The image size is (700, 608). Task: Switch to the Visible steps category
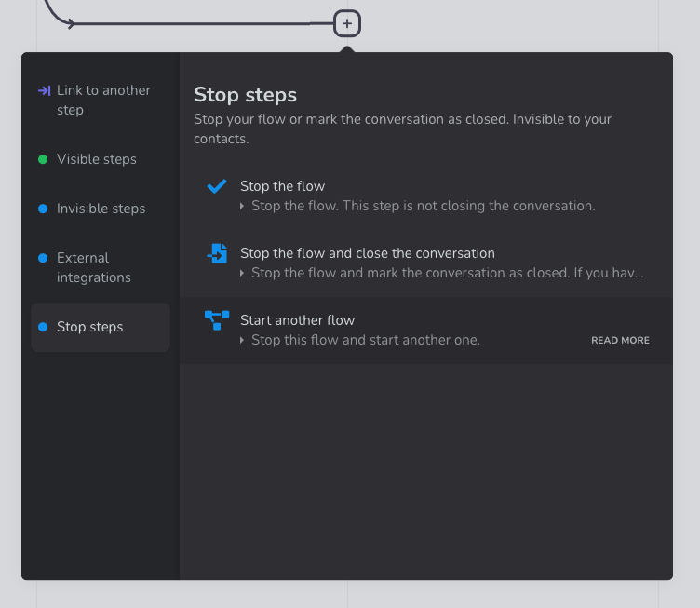tap(97, 159)
